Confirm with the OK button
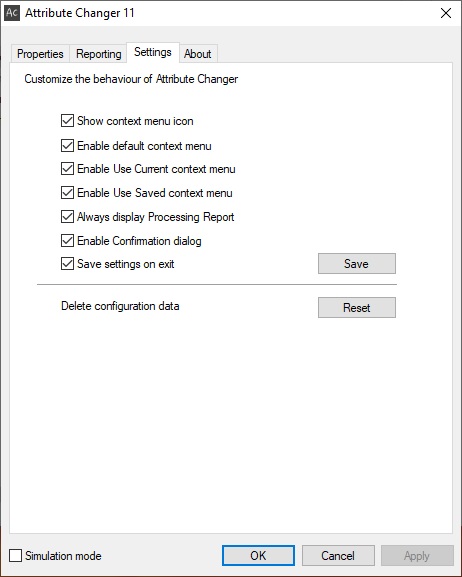The width and height of the screenshot is (462, 577). click(x=258, y=555)
